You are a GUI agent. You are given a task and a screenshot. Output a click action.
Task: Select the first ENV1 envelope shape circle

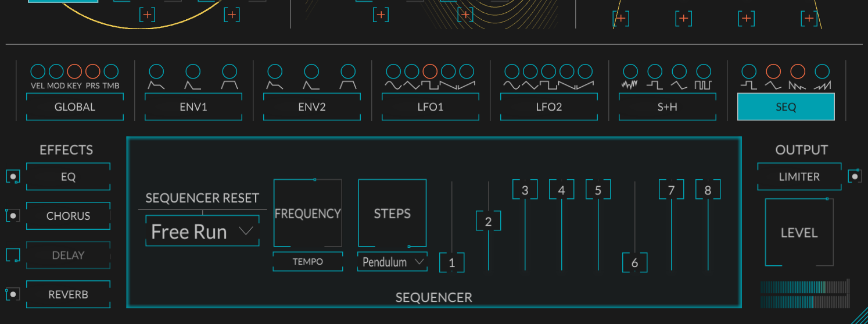pyautogui.click(x=156, y=72)
